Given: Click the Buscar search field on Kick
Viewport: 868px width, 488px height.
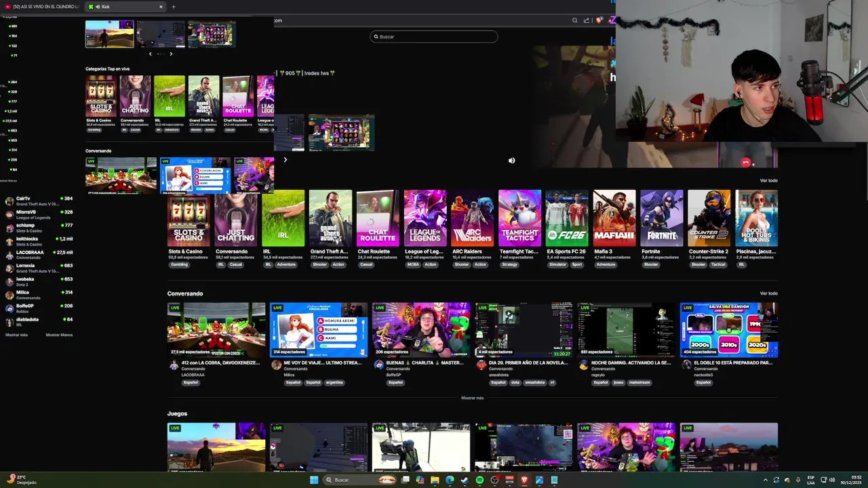Looking at the screenshot, I should (x=434, y=37).
